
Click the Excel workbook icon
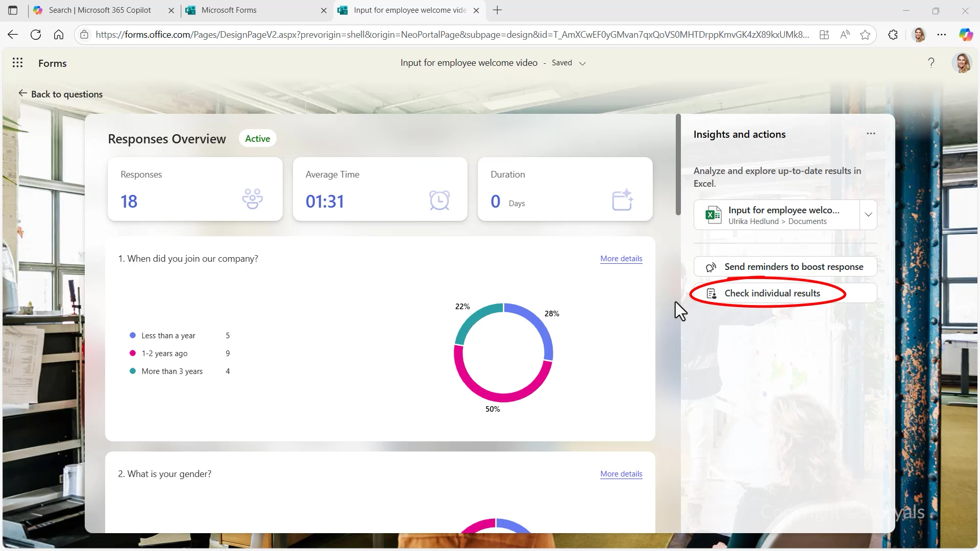713,215
